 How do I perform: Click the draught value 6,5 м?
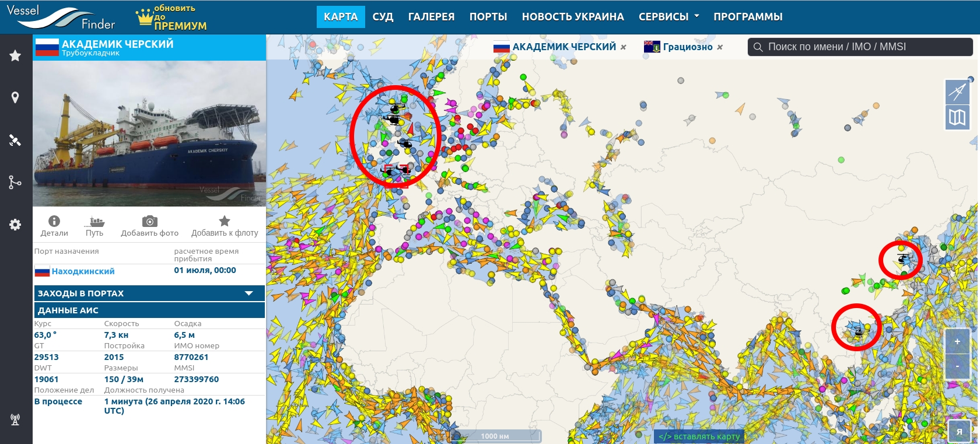click(x=184, y=335)
